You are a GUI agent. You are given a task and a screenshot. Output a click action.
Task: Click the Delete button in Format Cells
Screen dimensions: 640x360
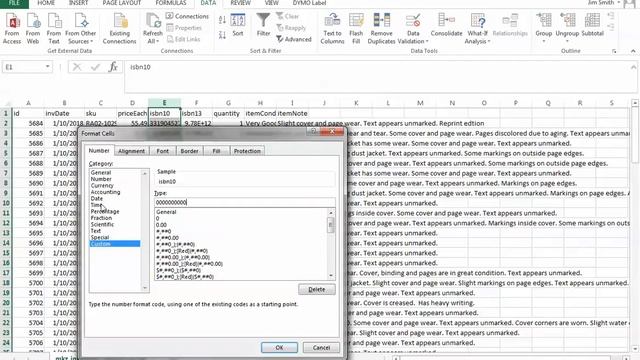click(x=317, y=289)
